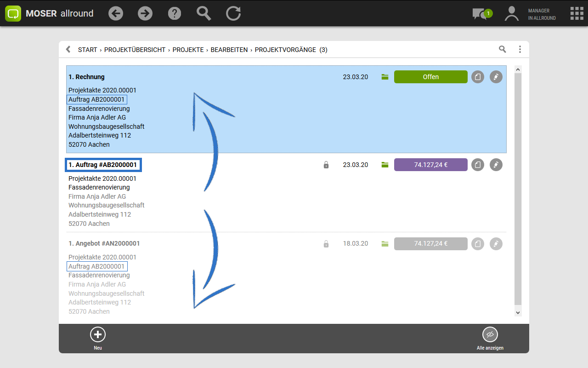The width and height of the screenshot is (588, 368).
Task: Click the forward arrow in top toolbar
Action: (145, 13)
